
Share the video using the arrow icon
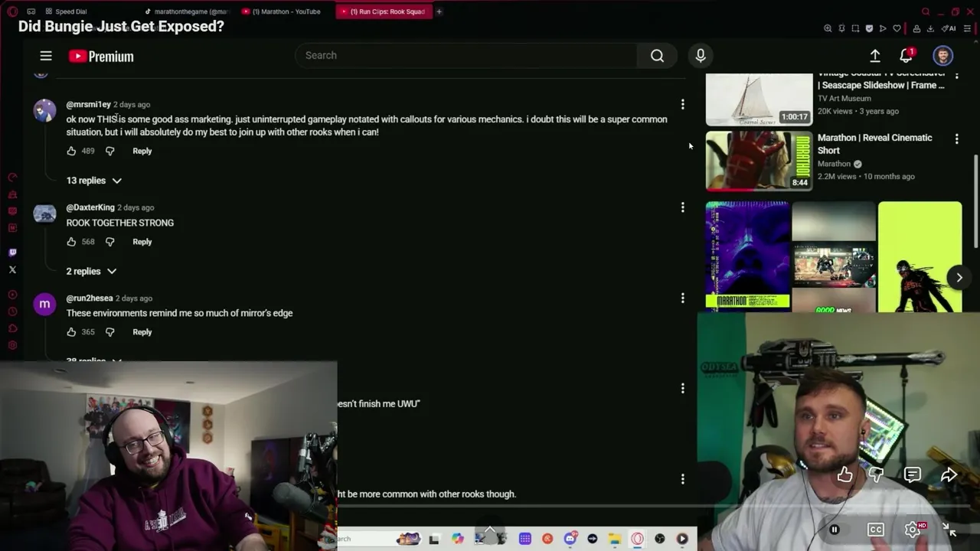(949, 475)
